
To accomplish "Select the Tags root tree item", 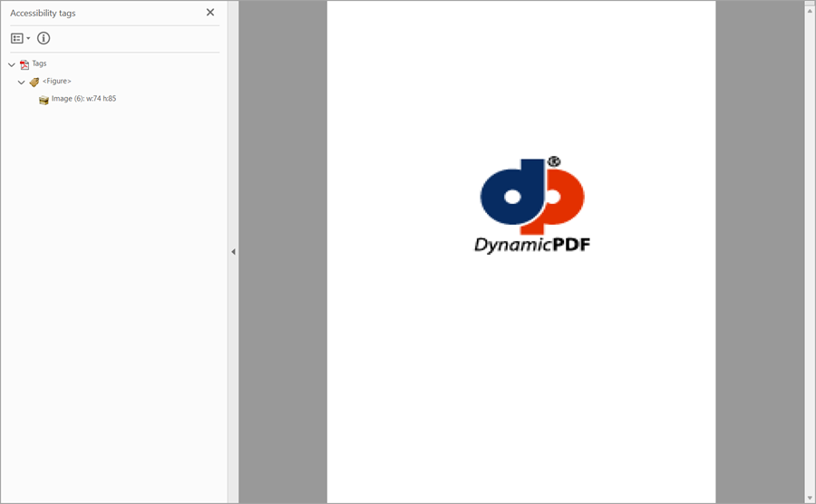I will (39, 63).
